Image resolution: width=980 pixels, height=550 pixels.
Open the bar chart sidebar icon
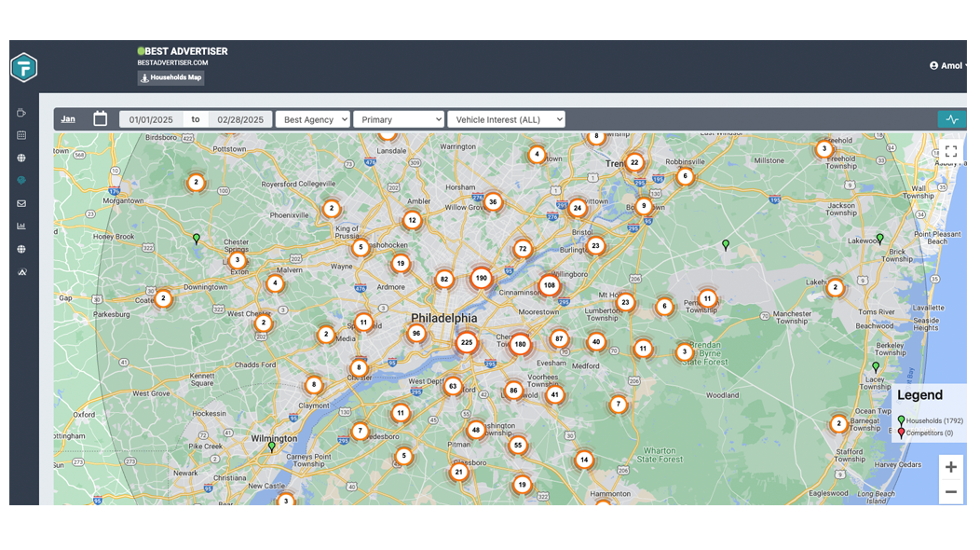click(x=21, y=226)
